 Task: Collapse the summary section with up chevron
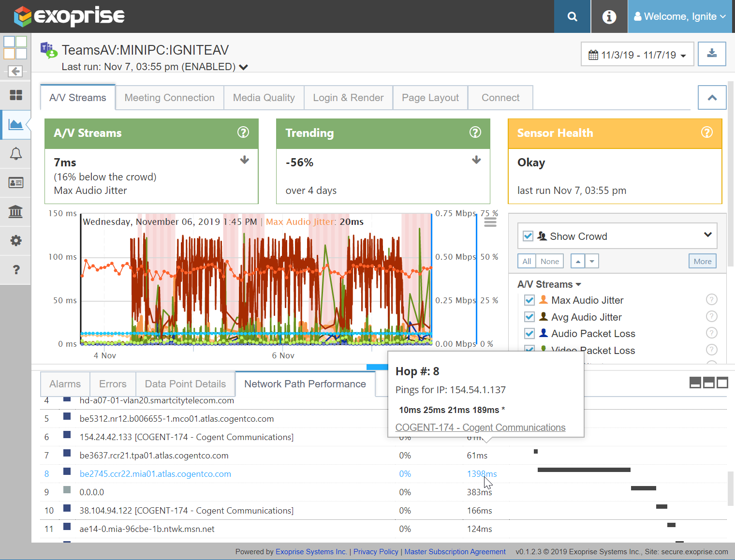[712, 98]
